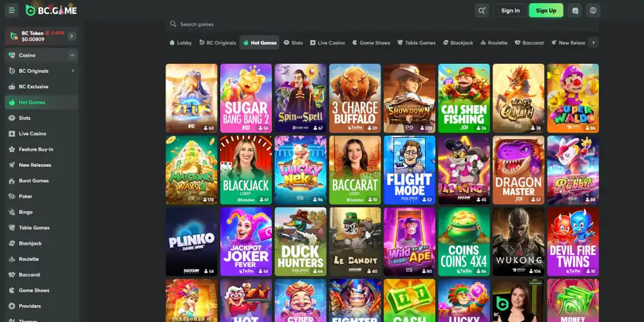Screen dimensions: 644x322
Task: Click the Search games input field
Action: click(x=382, y=24)
